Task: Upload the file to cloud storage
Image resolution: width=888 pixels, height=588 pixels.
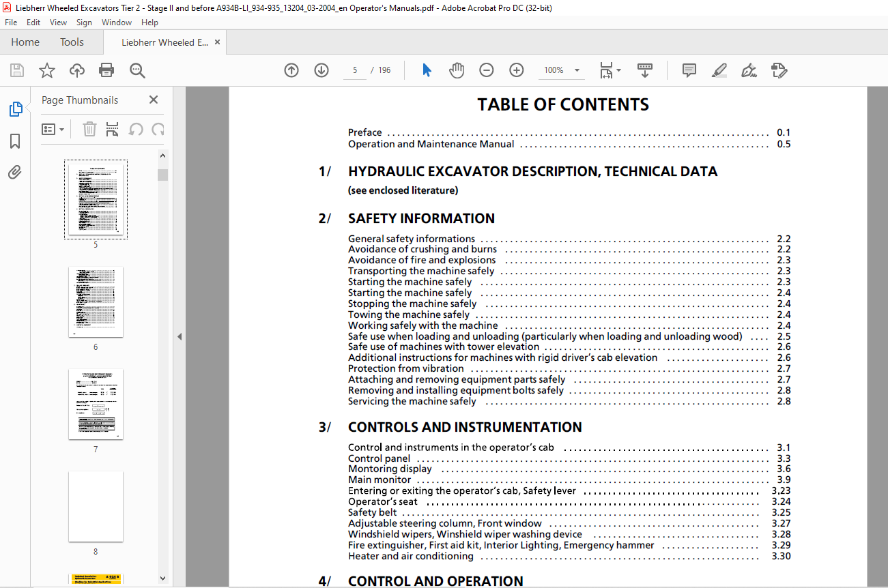Action: coord(77,70)
